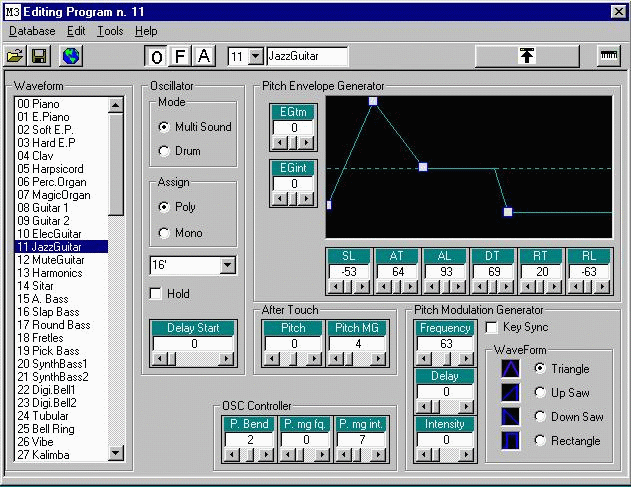The height and width of the screenshot is (487, 631).
Task: Click the globe icon in toolbar
Action: pos(69,57)
